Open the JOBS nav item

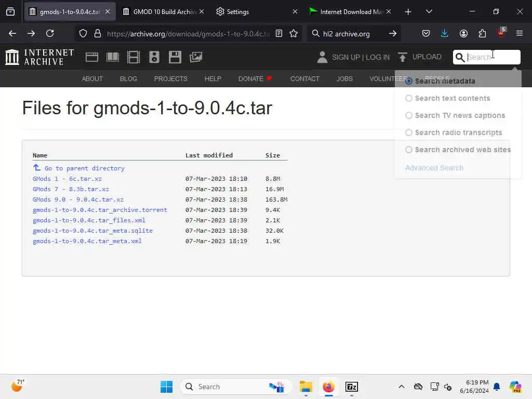click(345, 79)
